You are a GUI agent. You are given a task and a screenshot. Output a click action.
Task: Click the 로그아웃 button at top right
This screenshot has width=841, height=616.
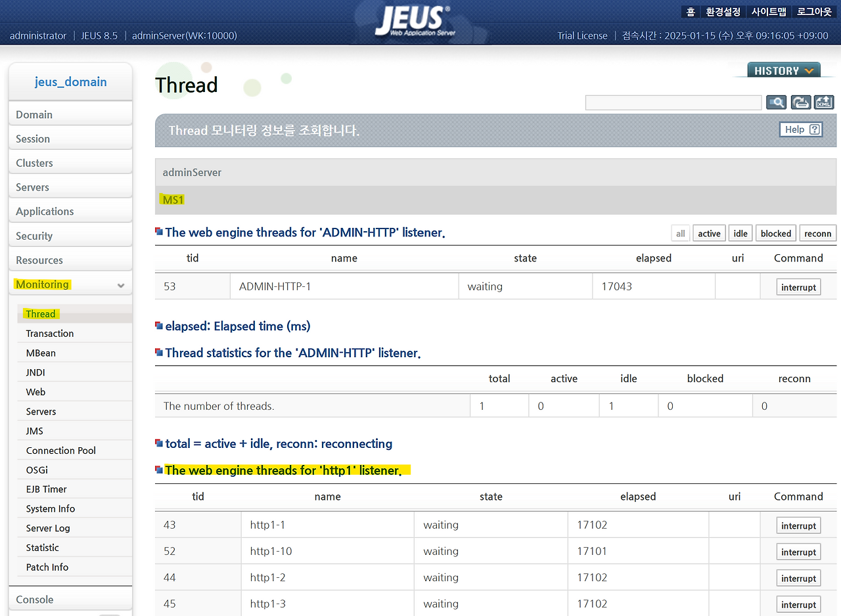point(813,11)
